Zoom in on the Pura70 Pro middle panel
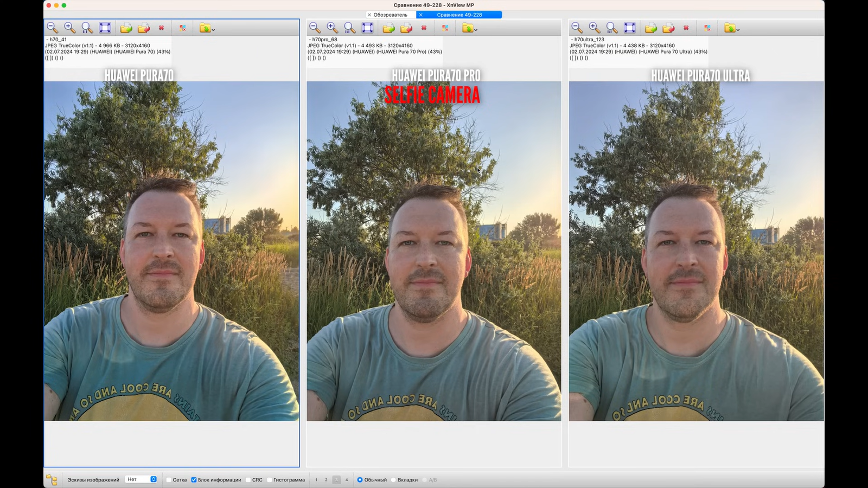The image size is (868, 488). pos(332,28)
